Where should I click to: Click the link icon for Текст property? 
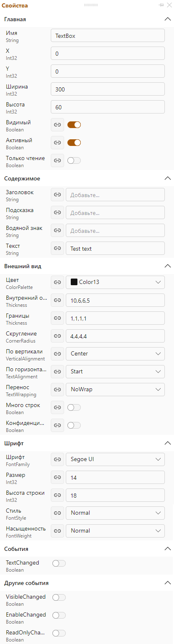click(x=57, y=249)
